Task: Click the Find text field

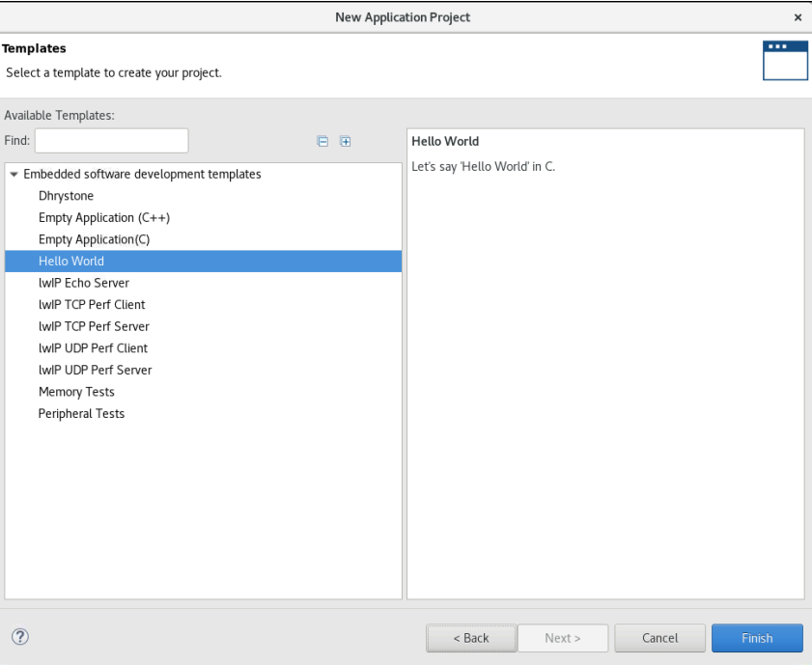Action: coord(110,140)
